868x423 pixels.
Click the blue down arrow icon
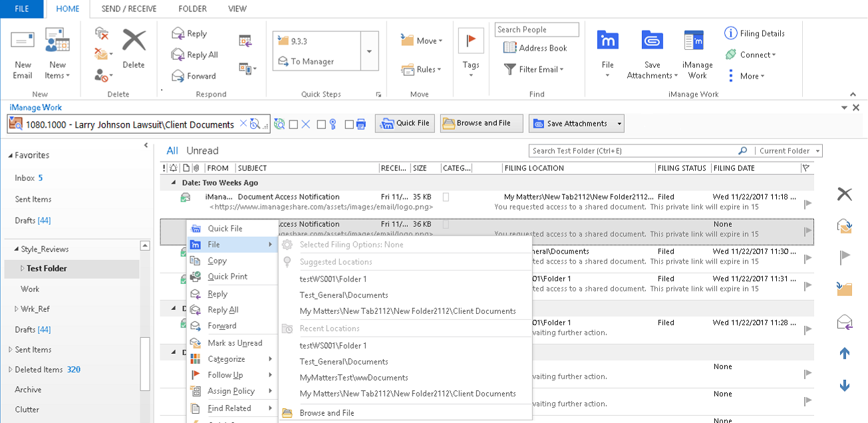[845, 386]
